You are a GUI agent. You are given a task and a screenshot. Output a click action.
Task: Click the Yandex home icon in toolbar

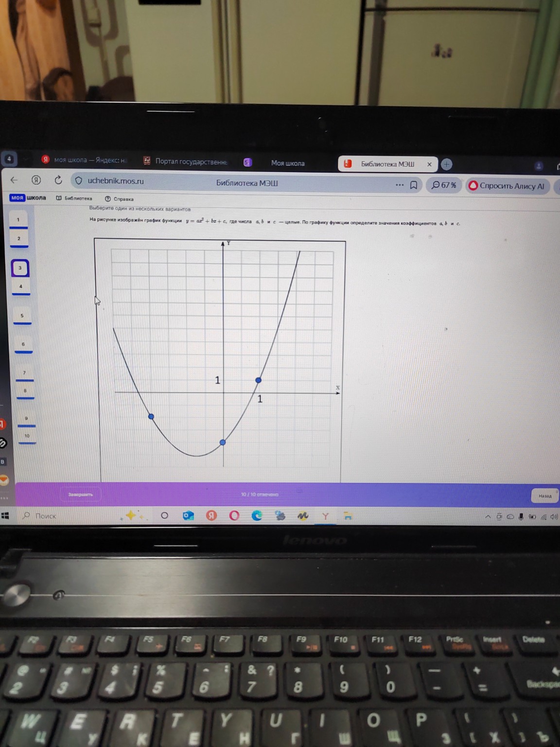click(36, 180)
